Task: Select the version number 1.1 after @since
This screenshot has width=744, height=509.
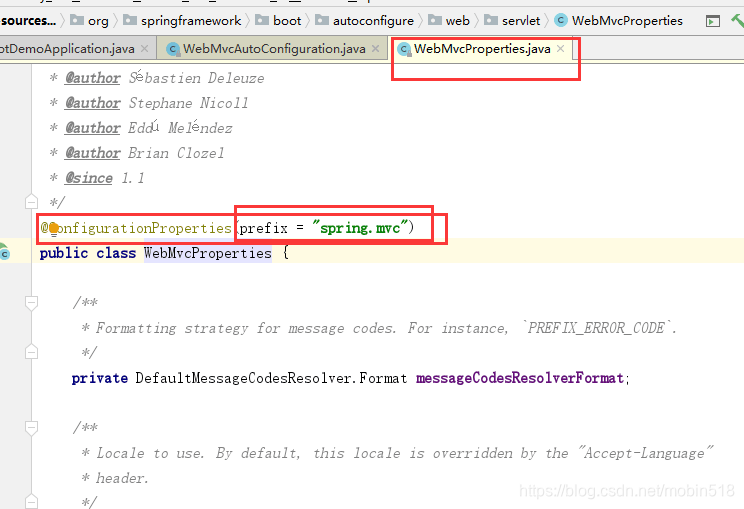Action: [133, 178]
